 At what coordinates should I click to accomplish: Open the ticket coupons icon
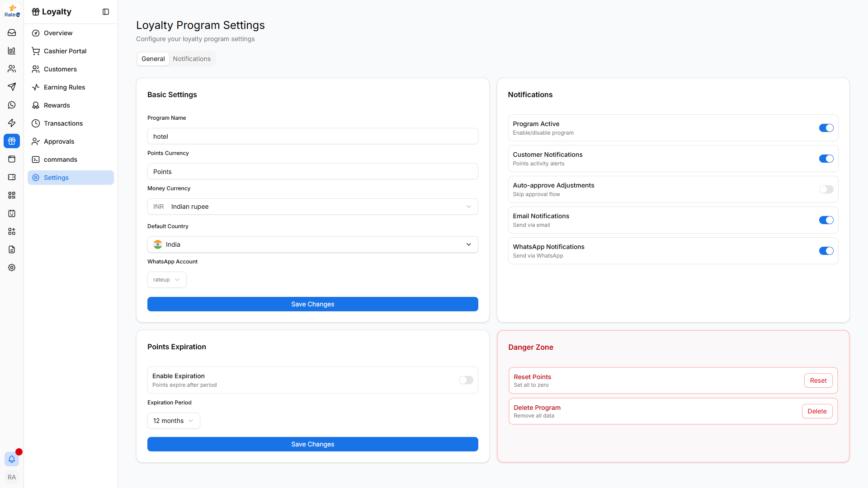point(12,177)
